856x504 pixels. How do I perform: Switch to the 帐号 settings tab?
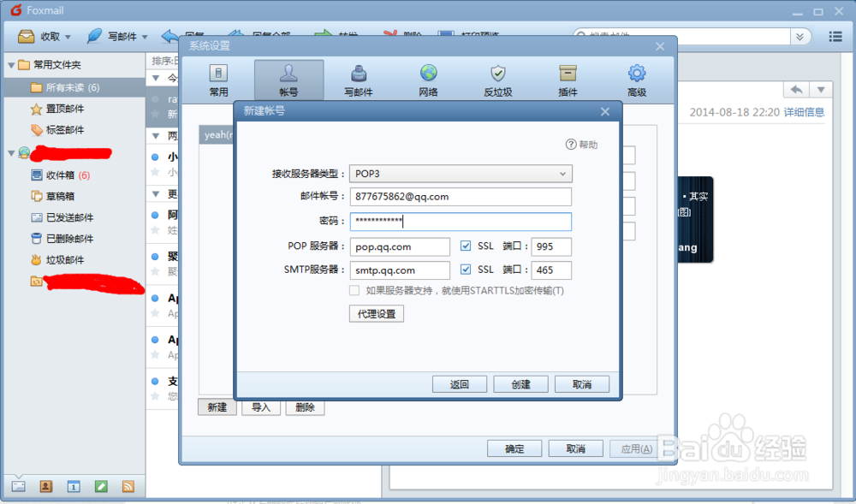click(288, 80)
